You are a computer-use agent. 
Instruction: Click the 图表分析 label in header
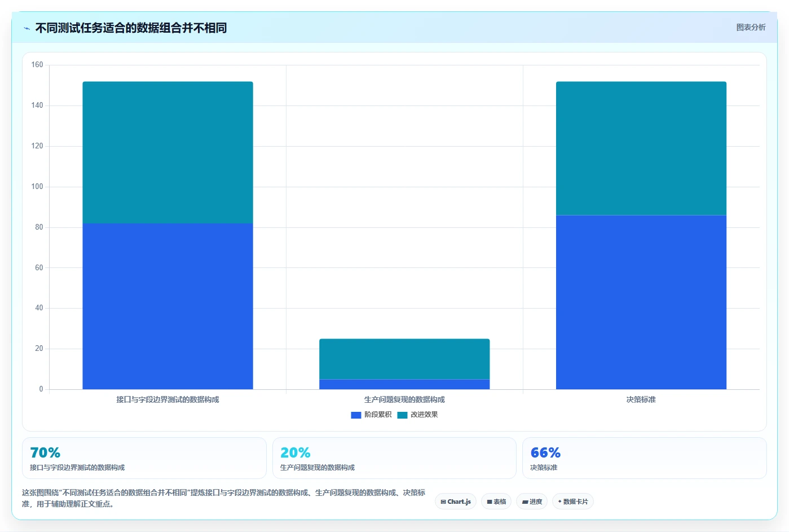pyautogui.click(x=751, y=27)
